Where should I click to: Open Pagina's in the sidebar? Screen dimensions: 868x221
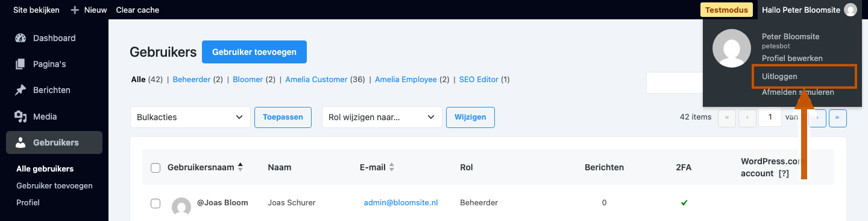(54, 64)
